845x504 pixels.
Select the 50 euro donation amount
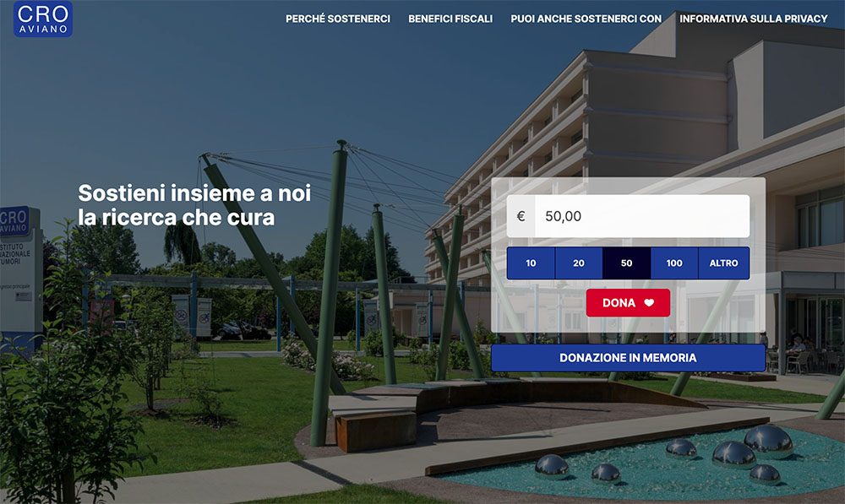(x=626, y=263)
